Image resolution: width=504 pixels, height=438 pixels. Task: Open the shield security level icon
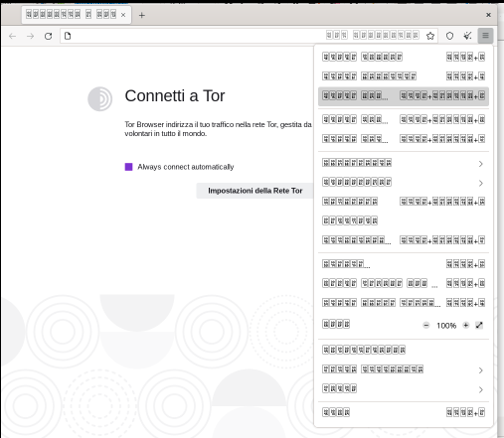pyautogui.click(x=449, y=36)
